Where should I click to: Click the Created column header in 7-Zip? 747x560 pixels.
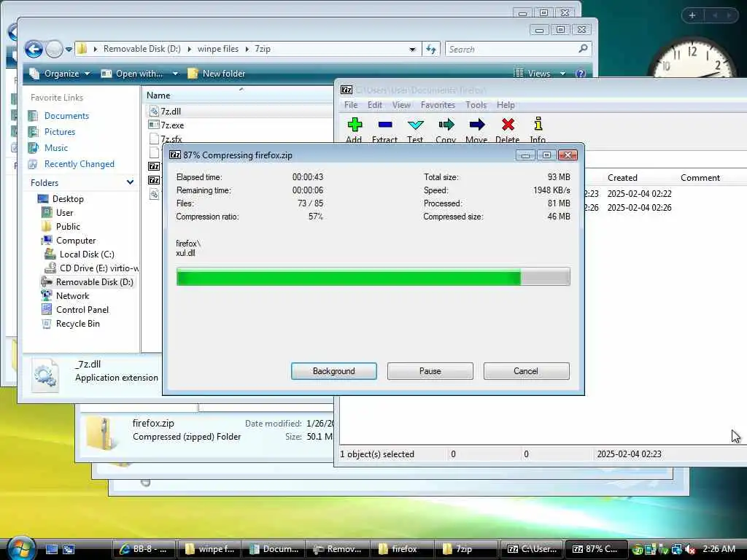(x=622, y=178)
